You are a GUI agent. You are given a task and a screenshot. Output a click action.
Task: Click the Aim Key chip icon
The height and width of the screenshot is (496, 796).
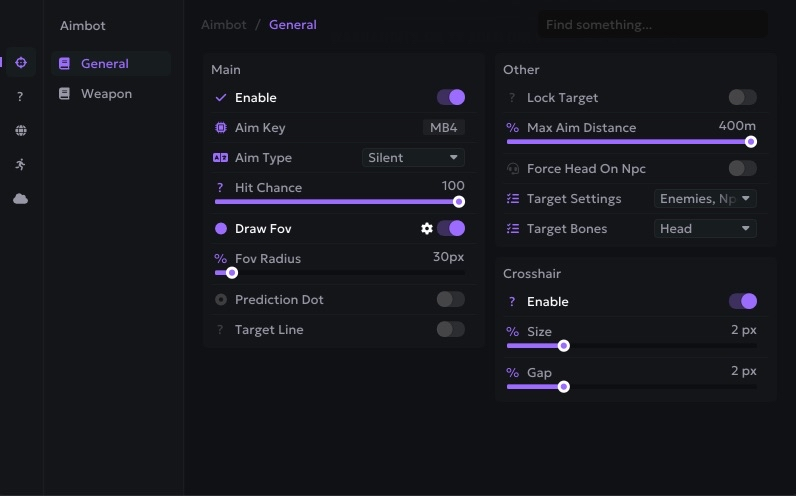tap(221, 128)
